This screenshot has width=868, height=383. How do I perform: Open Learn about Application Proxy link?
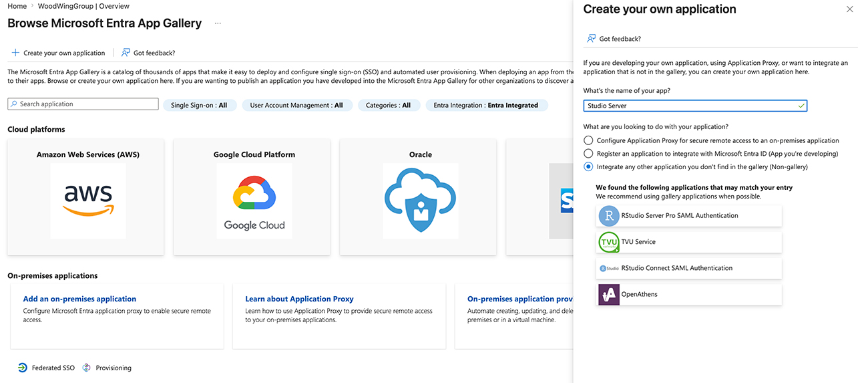(299, 299)
